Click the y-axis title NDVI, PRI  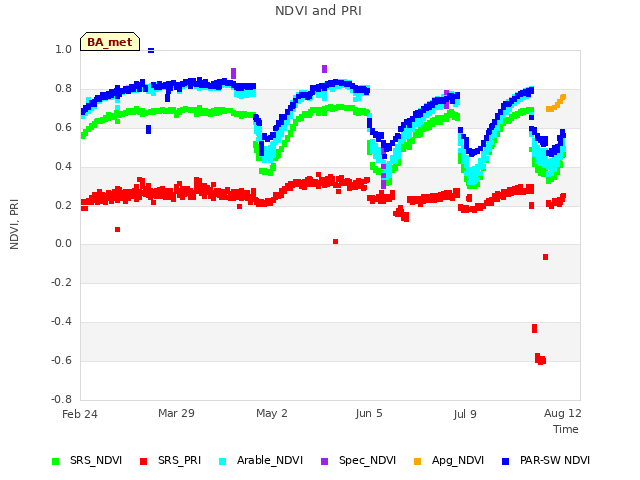[x=14, y=224]
